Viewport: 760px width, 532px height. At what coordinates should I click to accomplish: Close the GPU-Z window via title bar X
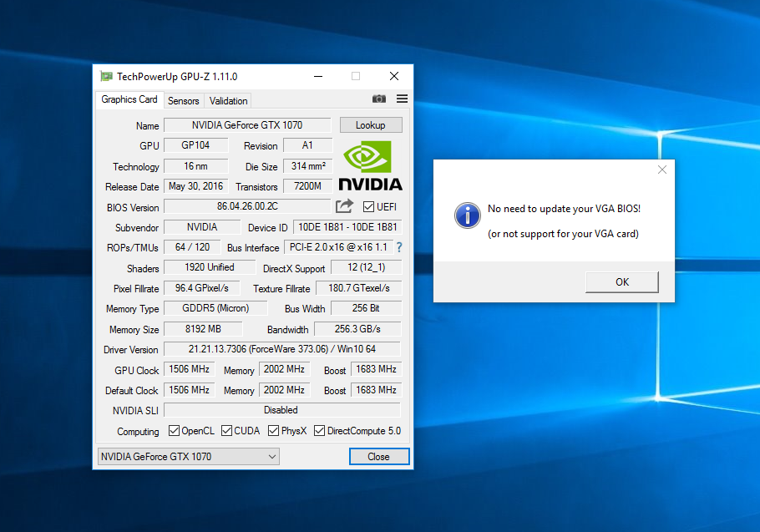[394, 77]
